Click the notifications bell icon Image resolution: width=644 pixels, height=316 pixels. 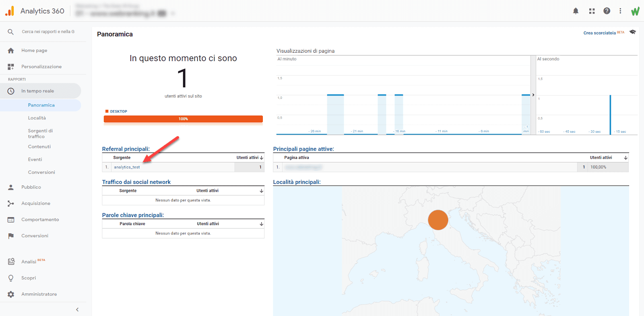coord(576,11)
